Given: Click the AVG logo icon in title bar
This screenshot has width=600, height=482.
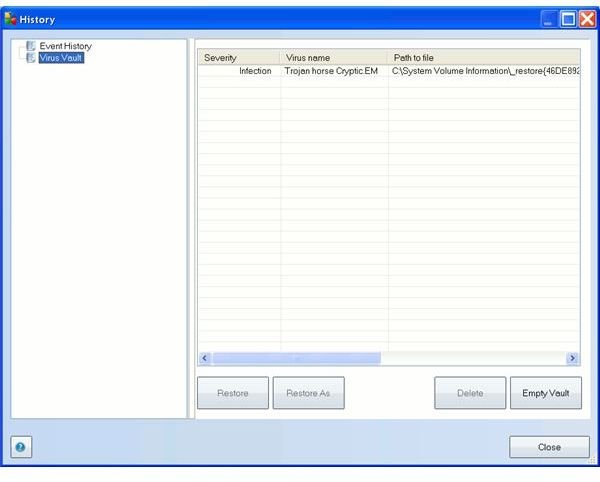Looking at the screenshot, I should pyautogui.click(x=10, y=19).
